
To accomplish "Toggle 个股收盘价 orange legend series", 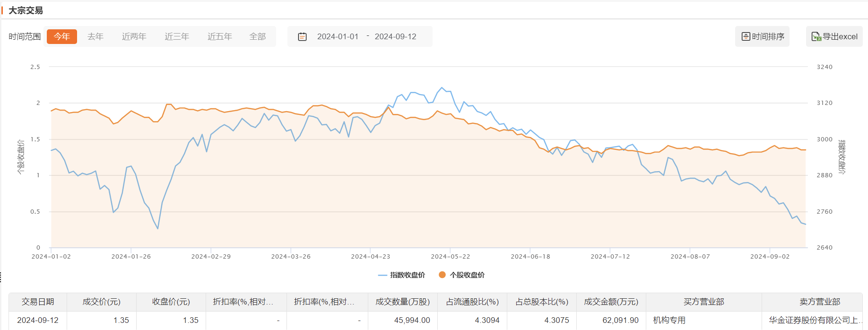I will [x=461, y=275].
